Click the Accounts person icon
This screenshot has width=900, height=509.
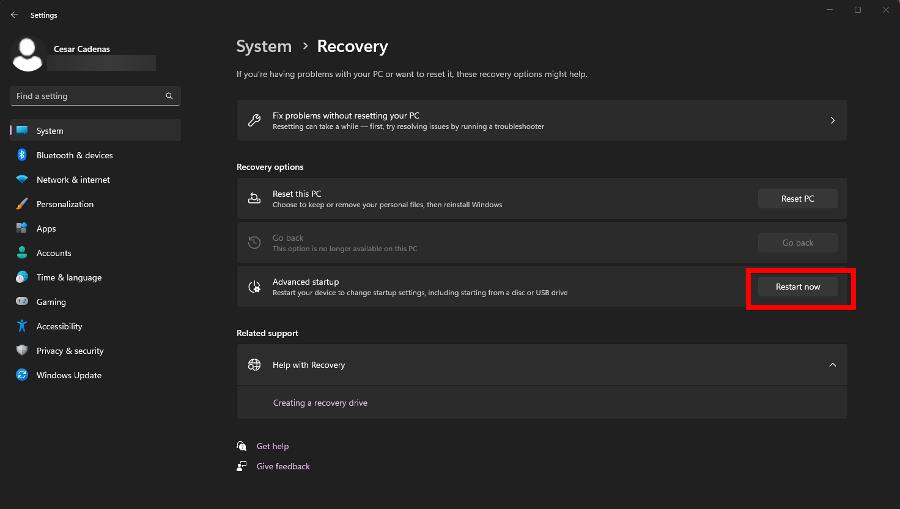click(x=22, y=252)
